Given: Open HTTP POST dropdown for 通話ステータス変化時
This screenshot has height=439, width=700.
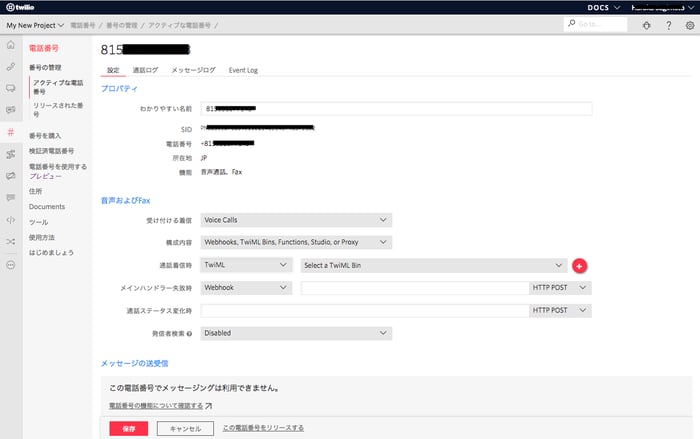Looking at the screenshot, I should pyautogui.click(x=560, y=310).
